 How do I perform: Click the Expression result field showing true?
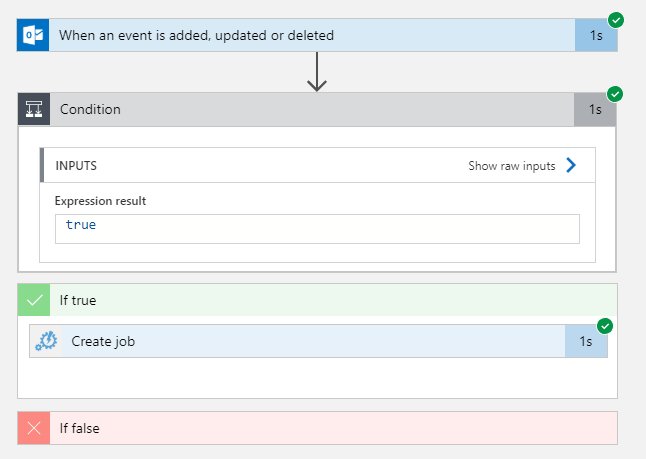click(x=317, y=227)
